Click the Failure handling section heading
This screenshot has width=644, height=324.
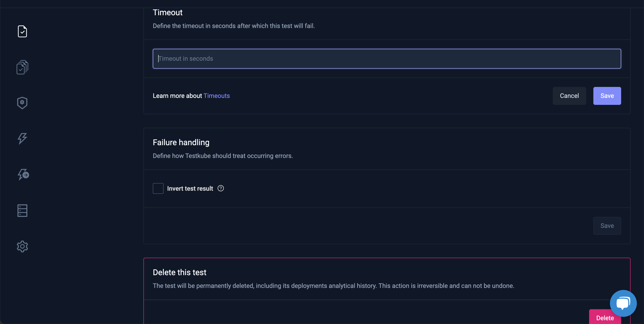(181, 142)
